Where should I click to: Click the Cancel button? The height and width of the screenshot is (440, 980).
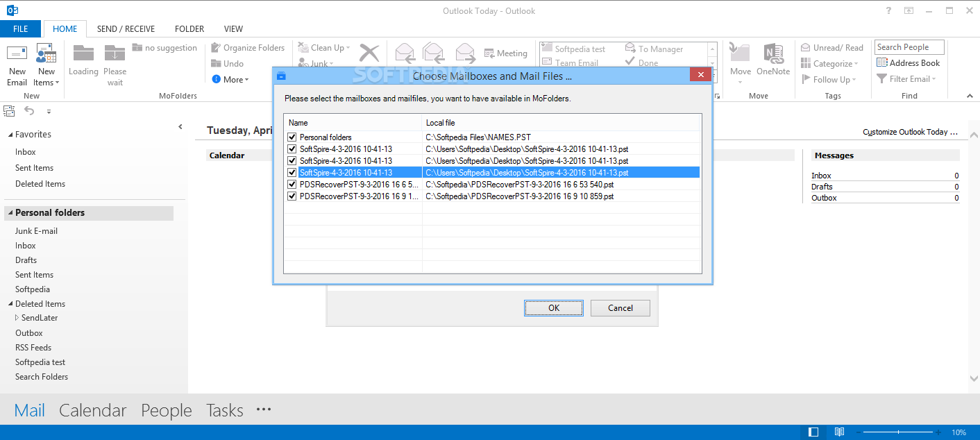click(620, 308)
